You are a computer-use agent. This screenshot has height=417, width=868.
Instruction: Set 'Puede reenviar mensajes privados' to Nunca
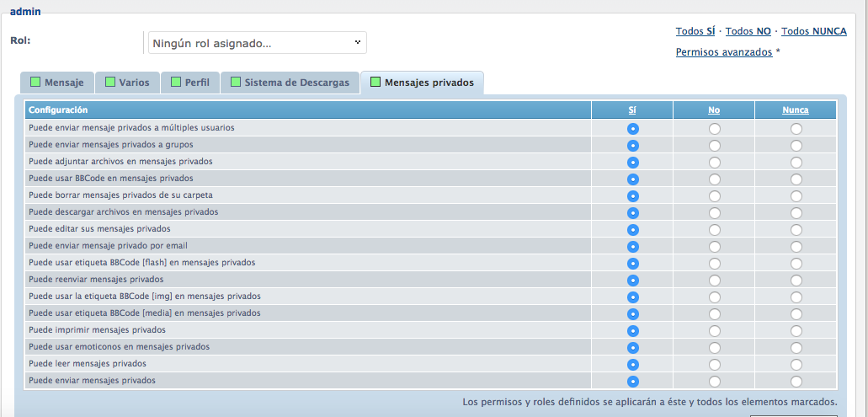796,280
